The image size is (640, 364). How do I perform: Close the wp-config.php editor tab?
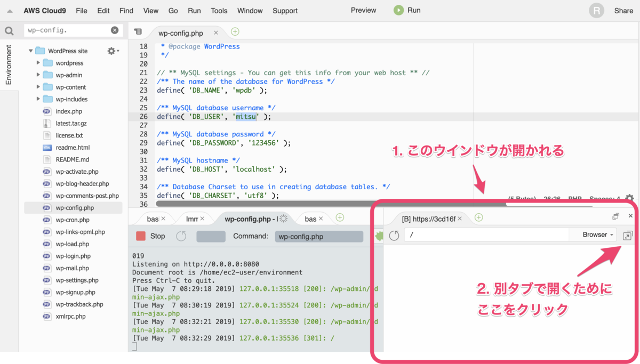[x=216, y=33]
